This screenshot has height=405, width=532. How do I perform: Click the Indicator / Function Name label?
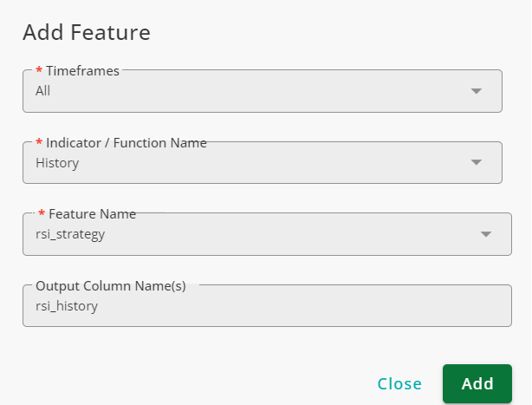[x=127, y=143]
